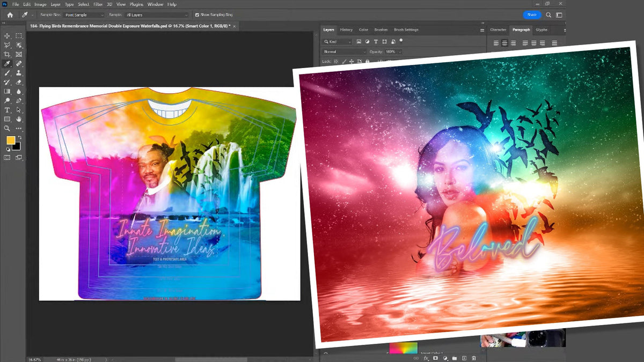Select the Gradient tool

point(8,92)
